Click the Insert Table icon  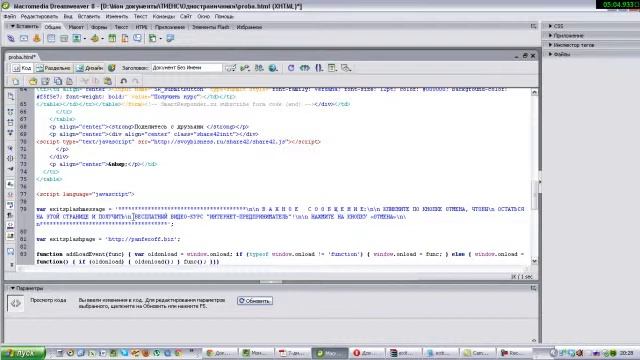pos(51,38)
